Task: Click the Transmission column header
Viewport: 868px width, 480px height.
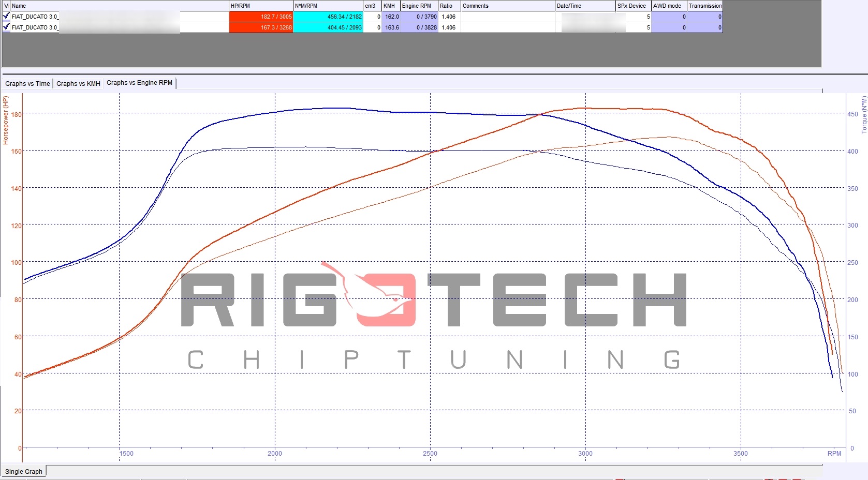Action: (705, 6)
